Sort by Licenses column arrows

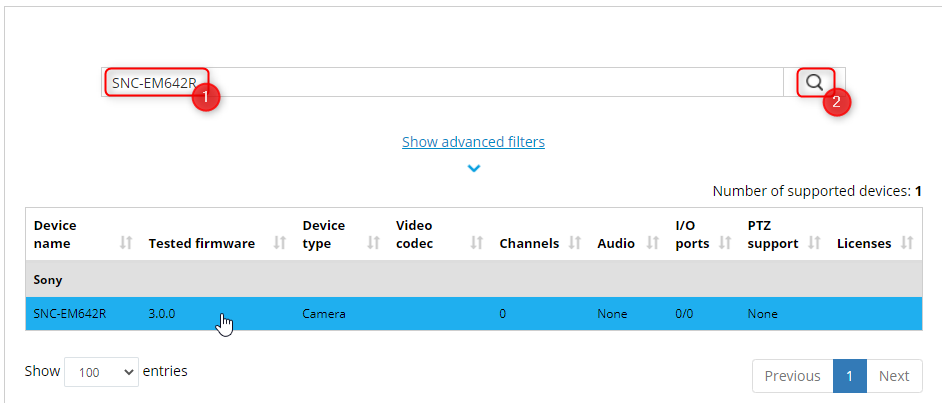click(x=907, y=243)
